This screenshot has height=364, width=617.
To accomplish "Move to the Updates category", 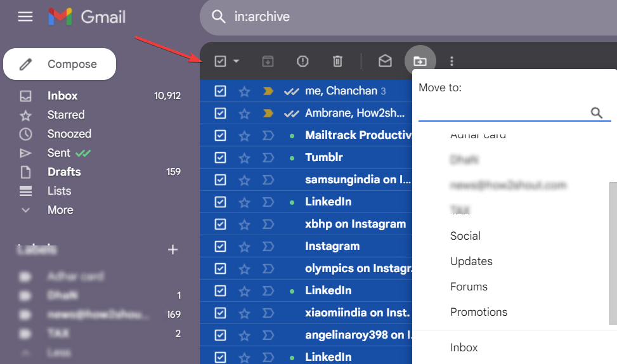I will click(x=471, y=261).
